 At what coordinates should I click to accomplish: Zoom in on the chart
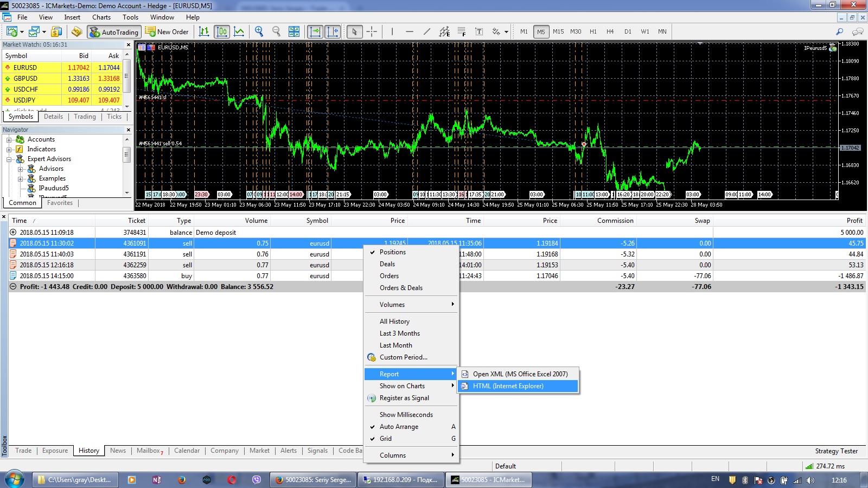coord(259,31)
